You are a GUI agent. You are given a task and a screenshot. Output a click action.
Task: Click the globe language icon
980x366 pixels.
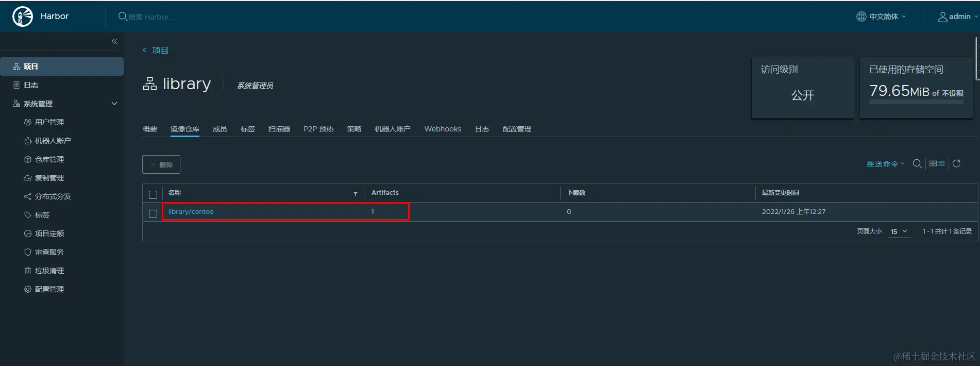point(861,16)
